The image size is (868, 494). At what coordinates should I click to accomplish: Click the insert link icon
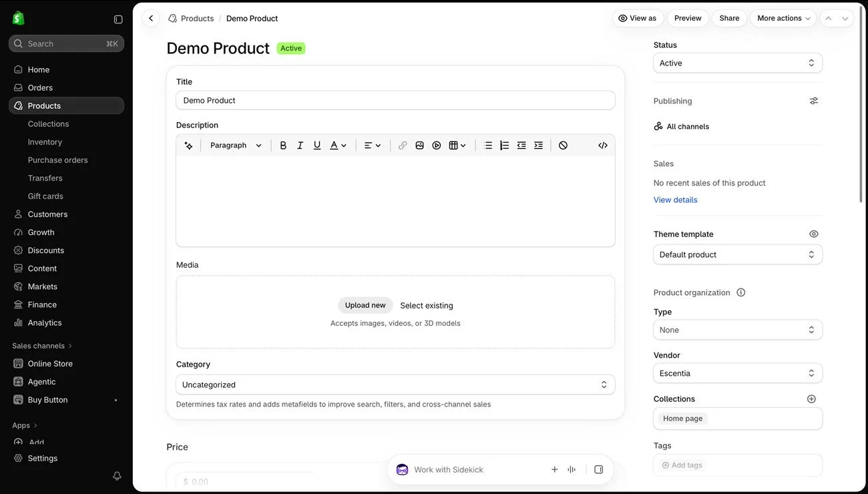click(x=403, y=146)
